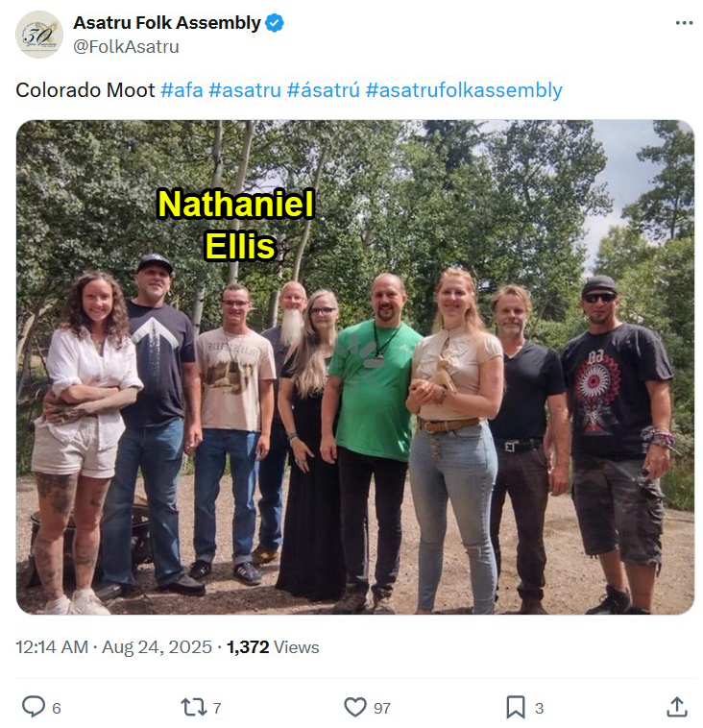Click the @FolkAsatru handle
Viewport: 703px width, 728px height.
(127, 46)
